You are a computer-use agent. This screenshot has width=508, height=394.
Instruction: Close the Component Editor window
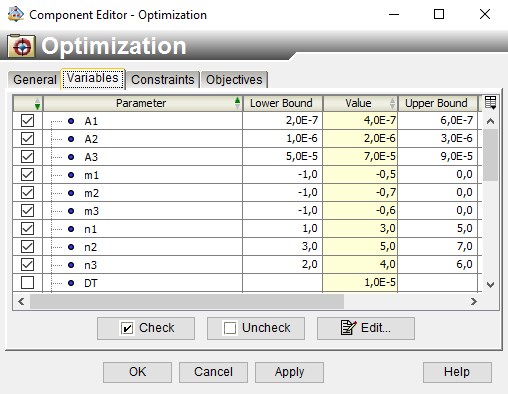[x=485, y=14]
